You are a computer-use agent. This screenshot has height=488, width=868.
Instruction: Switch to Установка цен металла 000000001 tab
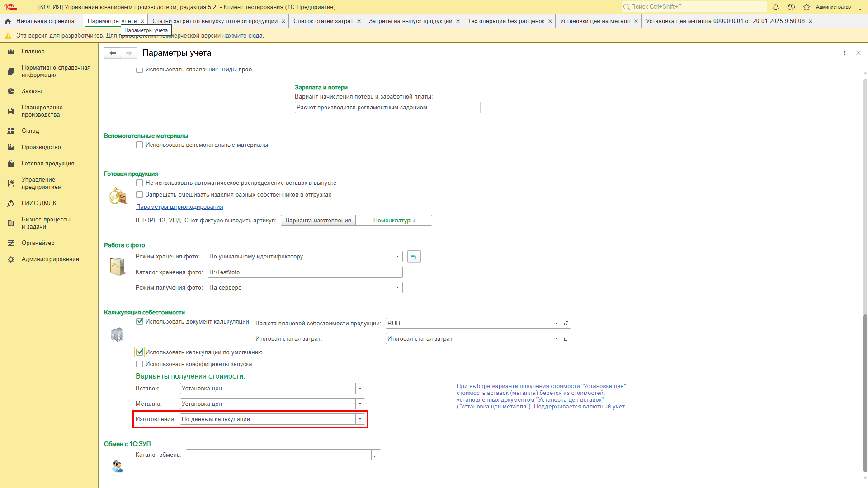point(725,21)
